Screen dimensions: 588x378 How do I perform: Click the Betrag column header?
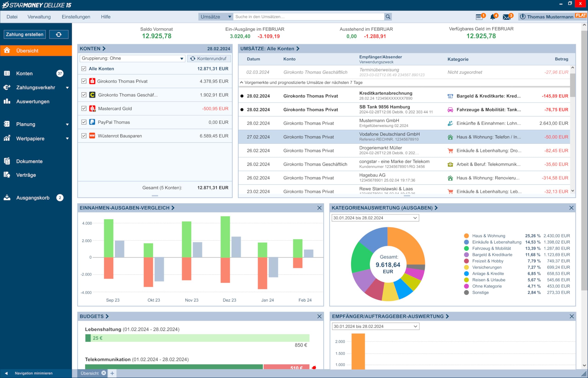561,59
